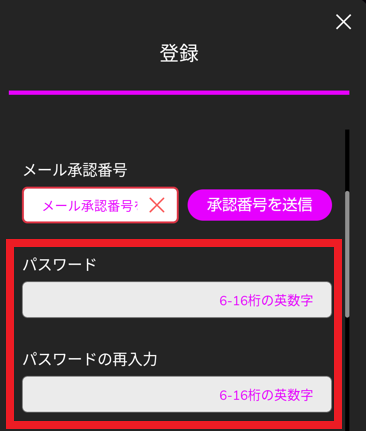Image resolution: width=366 pixels, height=431 pixels.
Task: Click the scrollbar track above the thumb
Action: click(x=347, y=160)
